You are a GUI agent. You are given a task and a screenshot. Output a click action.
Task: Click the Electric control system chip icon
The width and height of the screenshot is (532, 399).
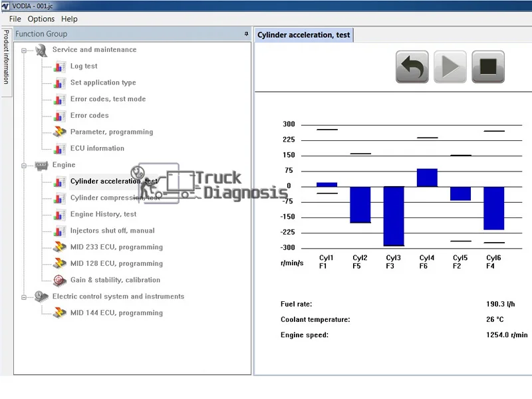click(41, 297)
